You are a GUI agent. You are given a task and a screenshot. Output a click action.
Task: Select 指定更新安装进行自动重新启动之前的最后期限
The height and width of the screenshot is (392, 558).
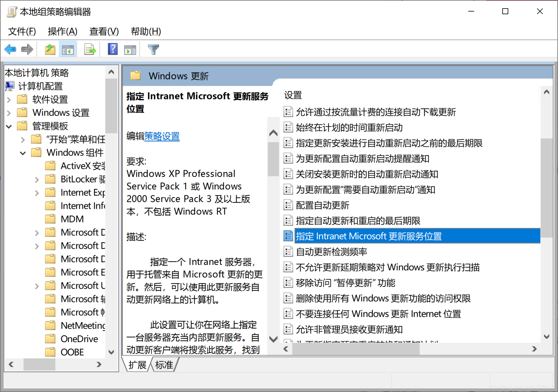(x=389, y=143)
